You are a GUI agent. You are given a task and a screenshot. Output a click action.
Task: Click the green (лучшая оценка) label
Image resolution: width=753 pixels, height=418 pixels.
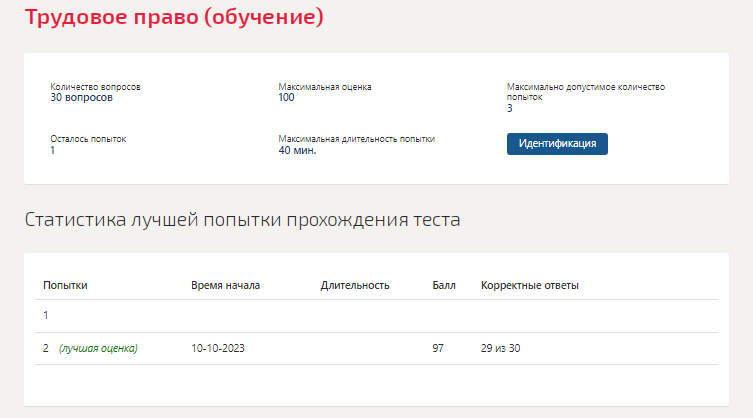[98, 348]
